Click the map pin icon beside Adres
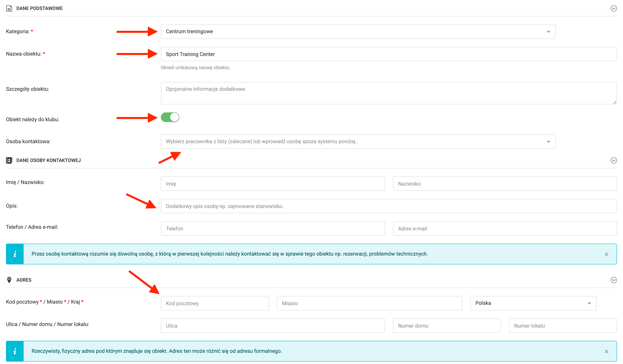 pos(9,280)
